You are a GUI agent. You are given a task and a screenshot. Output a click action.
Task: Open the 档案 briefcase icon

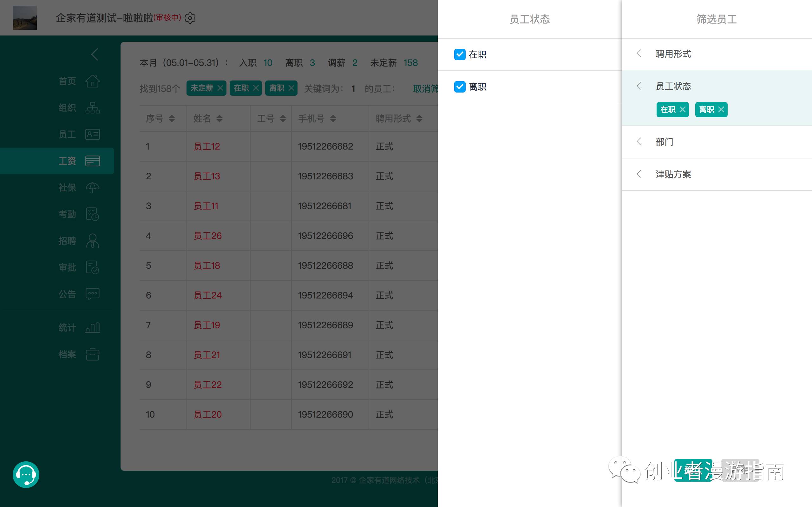coord(92,354)
